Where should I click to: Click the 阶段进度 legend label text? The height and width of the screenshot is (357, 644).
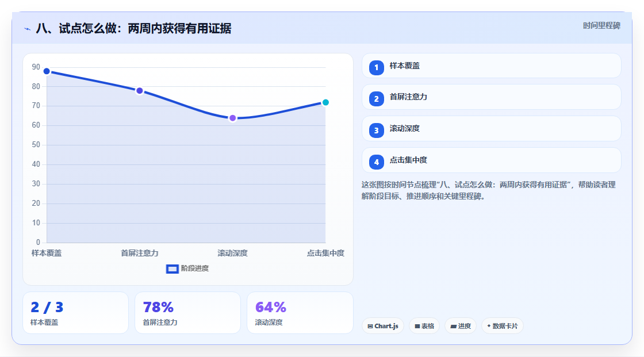(x=195, y=268)
